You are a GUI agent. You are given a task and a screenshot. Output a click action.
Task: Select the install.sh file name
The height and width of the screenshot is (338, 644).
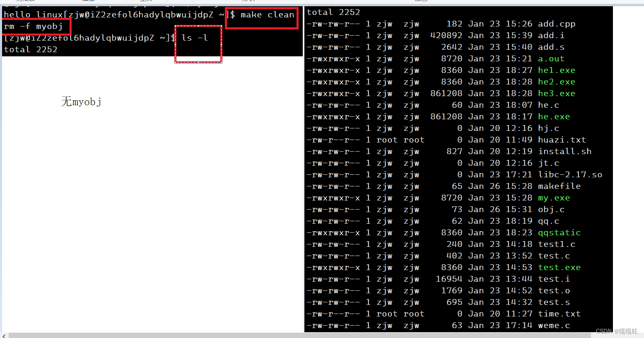pyautogui.click(x=564, y=152)
